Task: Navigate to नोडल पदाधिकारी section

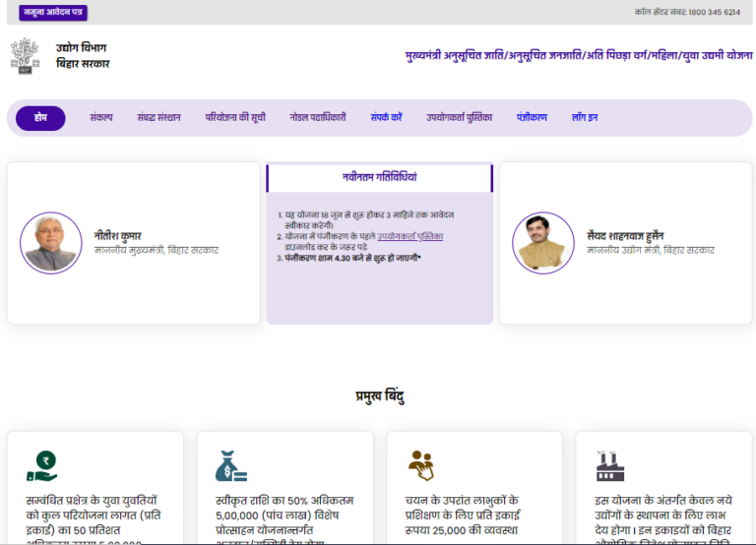Action: [318, 118]
